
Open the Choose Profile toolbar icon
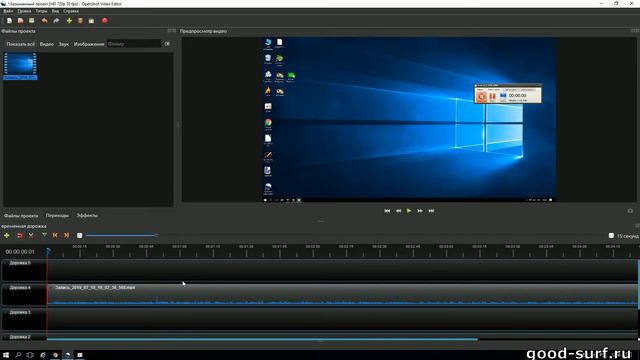click(80, 20)
